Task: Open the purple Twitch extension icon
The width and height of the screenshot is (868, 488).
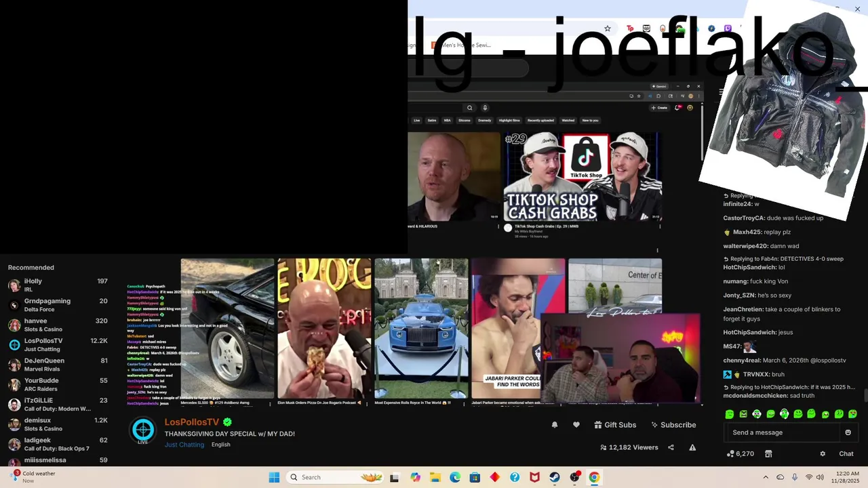Action: (728, 28)
